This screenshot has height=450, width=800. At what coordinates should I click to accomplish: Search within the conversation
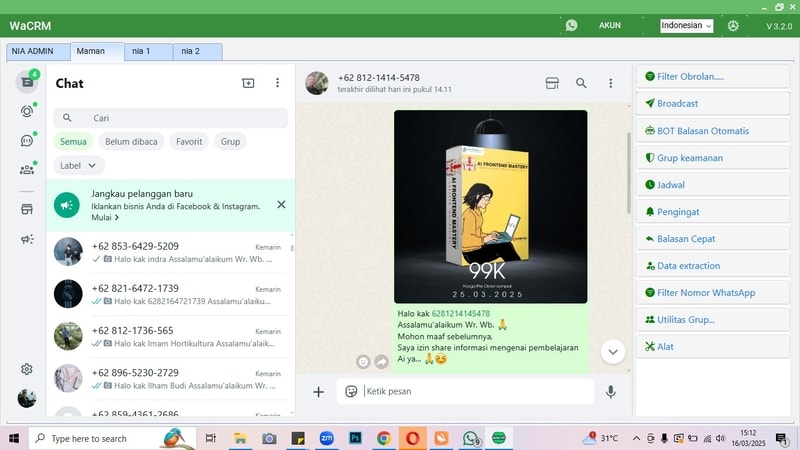coord(581,83)
